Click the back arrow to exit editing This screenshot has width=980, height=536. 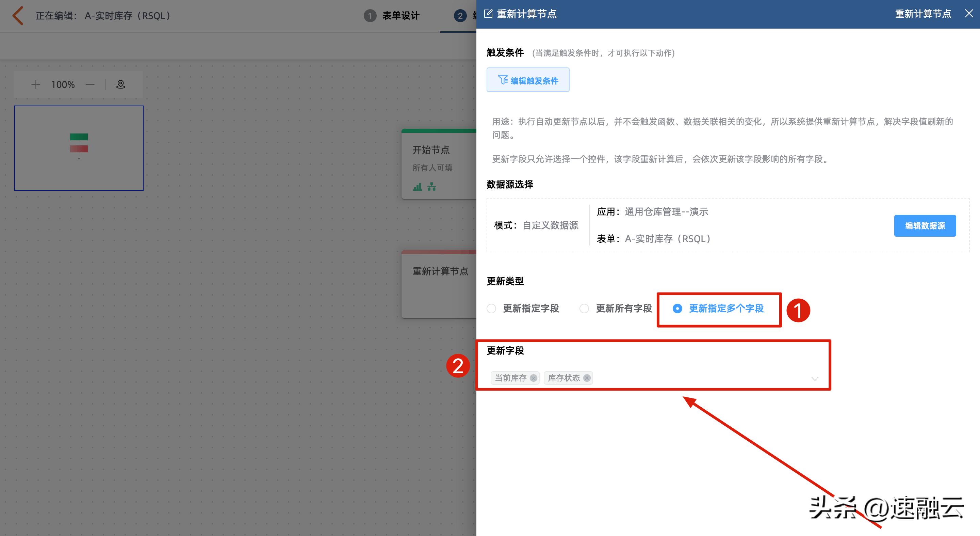(17, 16)
